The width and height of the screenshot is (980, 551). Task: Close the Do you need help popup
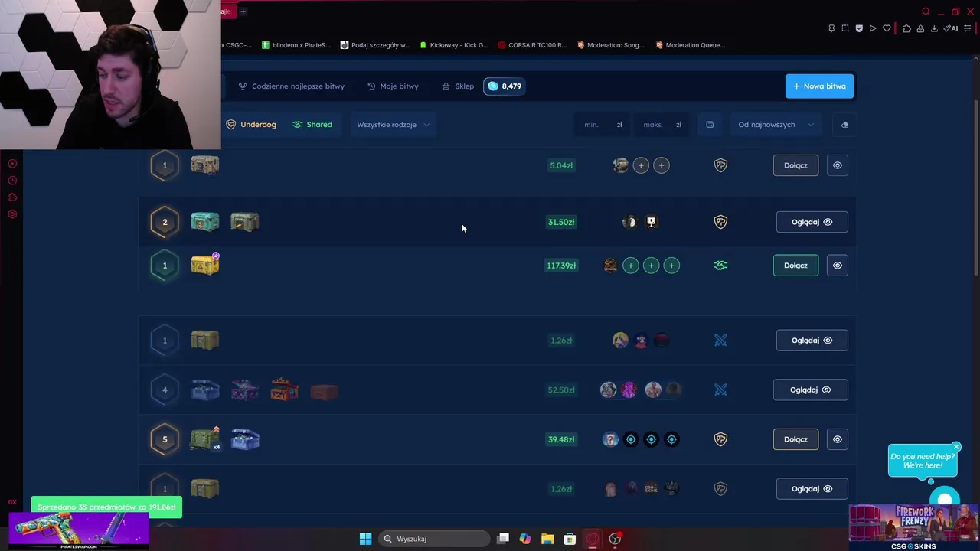click(956, 446)
